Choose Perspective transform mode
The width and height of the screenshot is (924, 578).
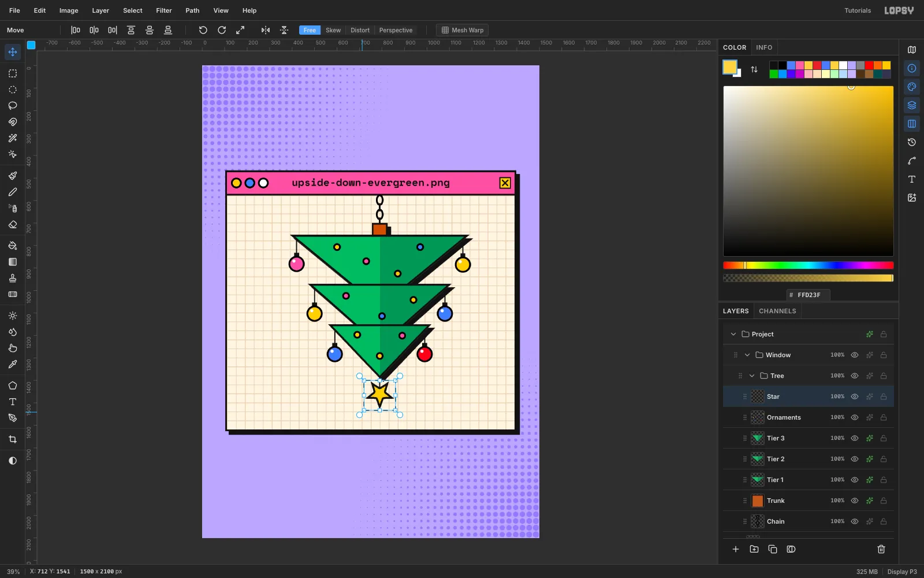pos(396,30)
